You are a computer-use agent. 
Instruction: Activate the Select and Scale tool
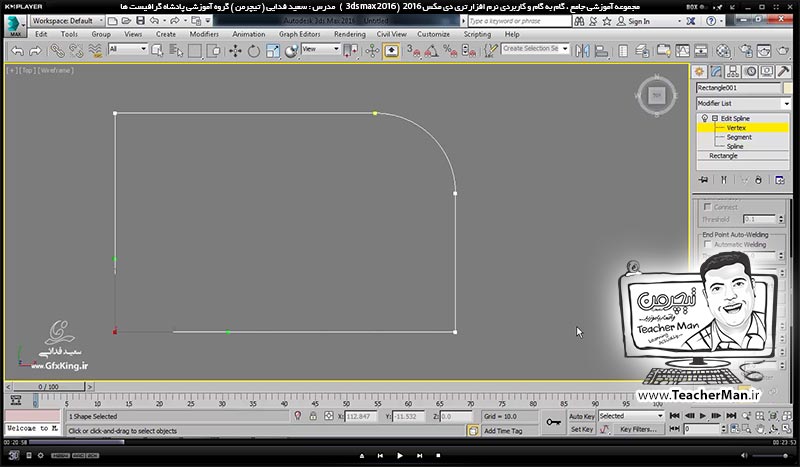point(272,51)
